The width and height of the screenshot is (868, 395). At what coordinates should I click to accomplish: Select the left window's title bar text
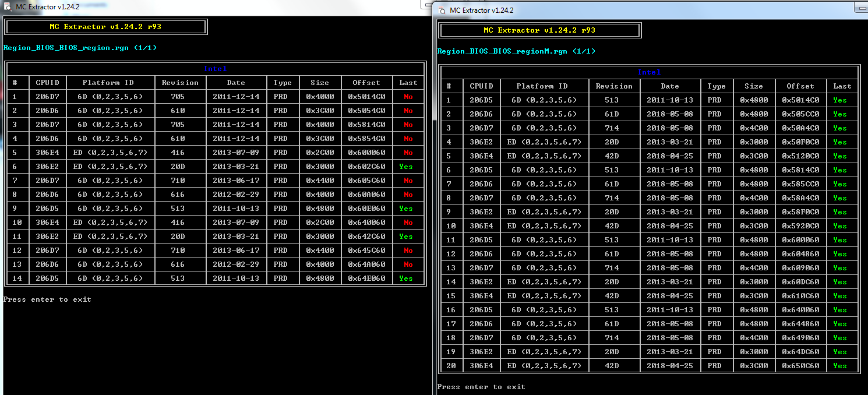click(x=47, y=6)
